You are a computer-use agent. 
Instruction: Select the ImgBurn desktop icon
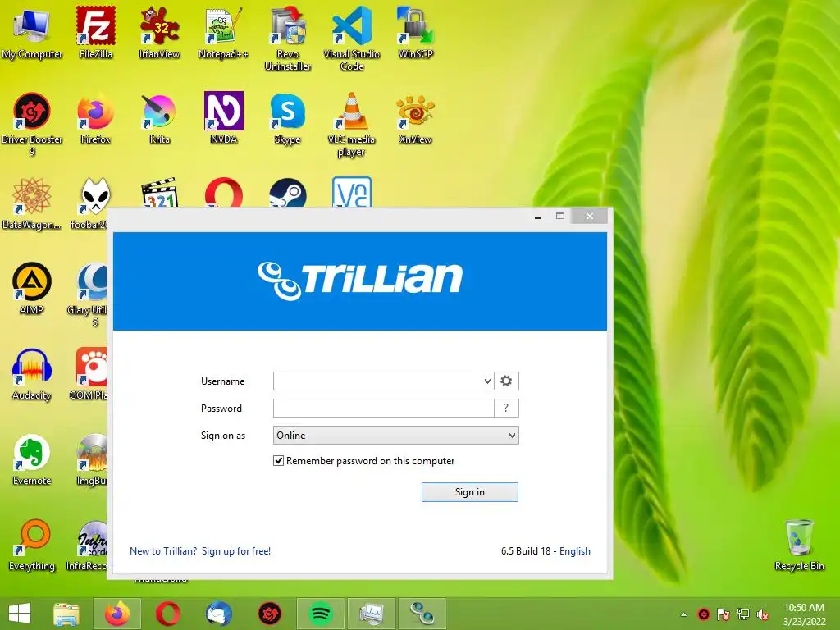pos(92,459)
